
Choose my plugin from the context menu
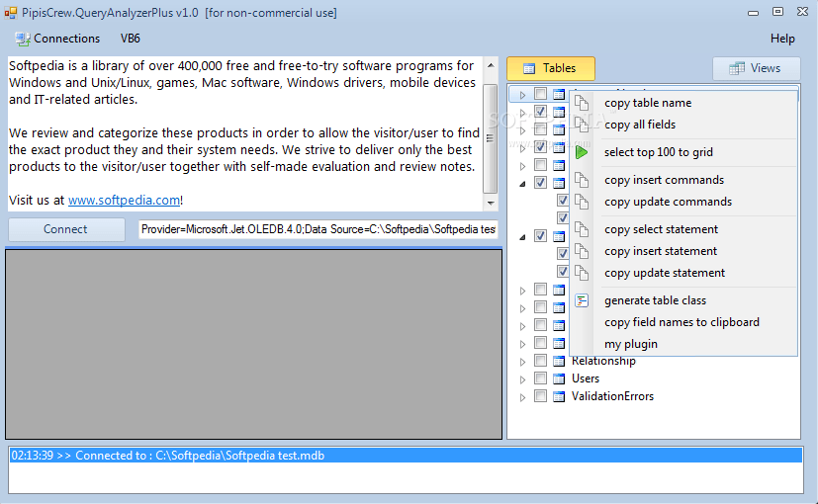tap(631, 344)
